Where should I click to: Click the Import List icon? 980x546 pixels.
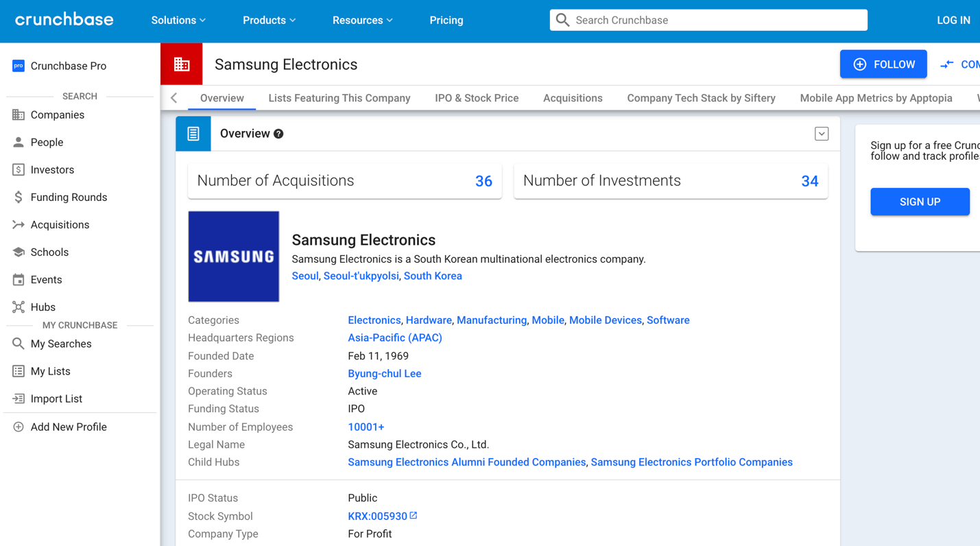(x=19, y=399)
